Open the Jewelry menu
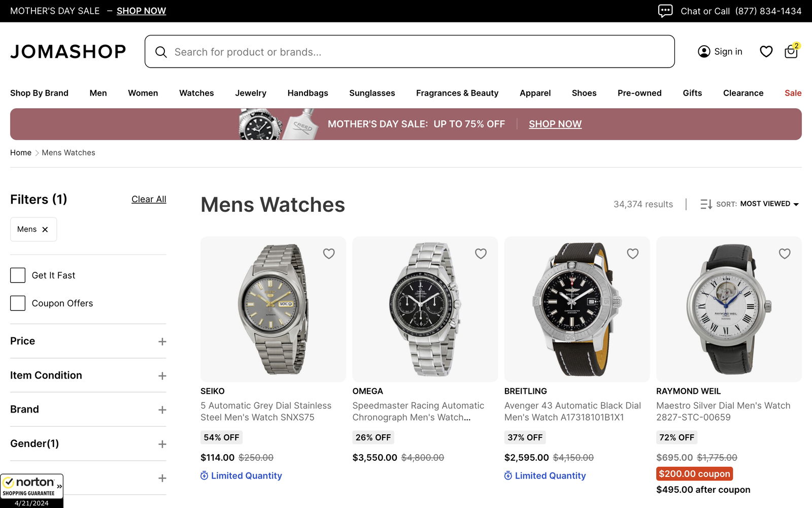Image resolution: width=812 pixels, height=508 pixels. tap(251, 93)
